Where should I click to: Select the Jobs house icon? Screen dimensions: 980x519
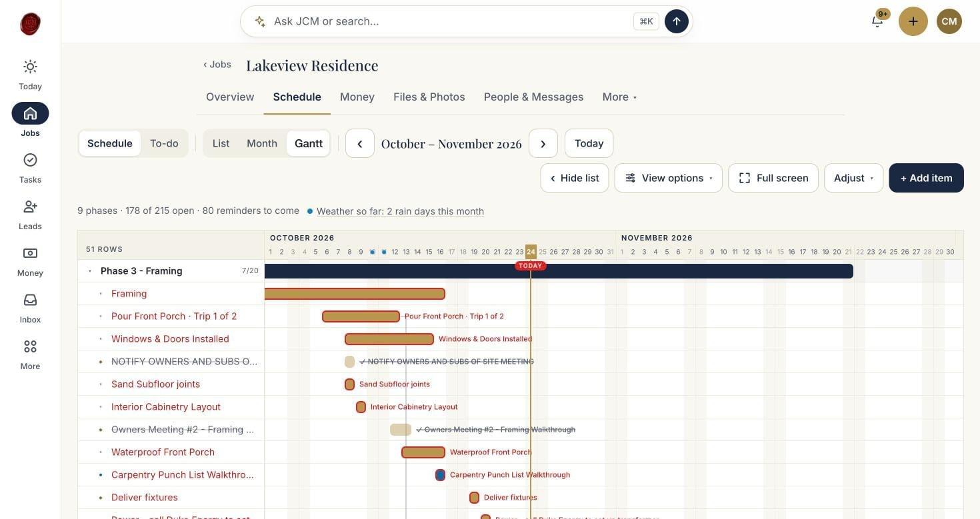coord(30,113)
